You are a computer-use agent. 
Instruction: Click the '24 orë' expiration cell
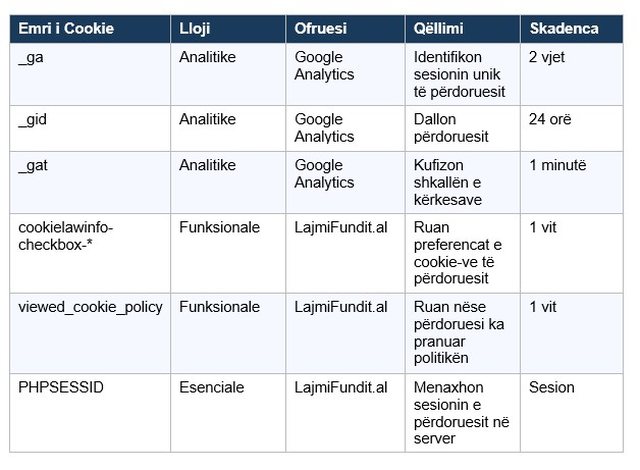tap(572, 129)
